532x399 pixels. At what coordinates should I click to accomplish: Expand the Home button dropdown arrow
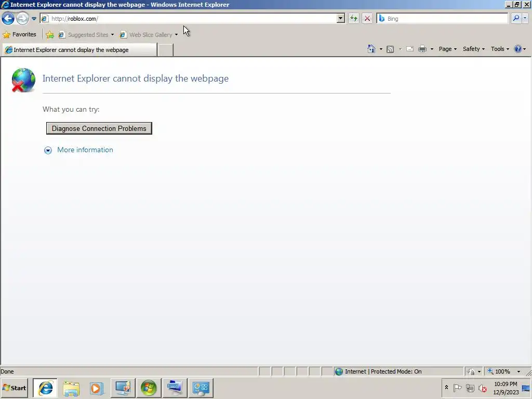[381, 49]
